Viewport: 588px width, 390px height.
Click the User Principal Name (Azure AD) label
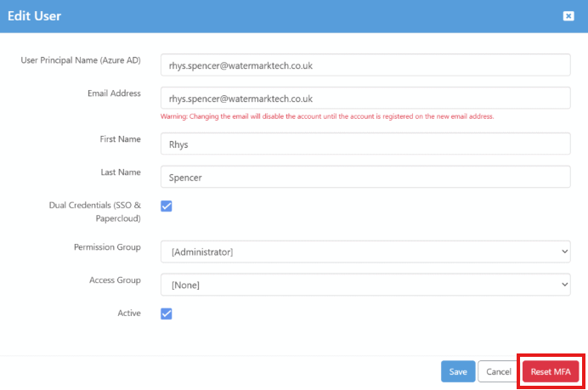click(x=81, y=60)
